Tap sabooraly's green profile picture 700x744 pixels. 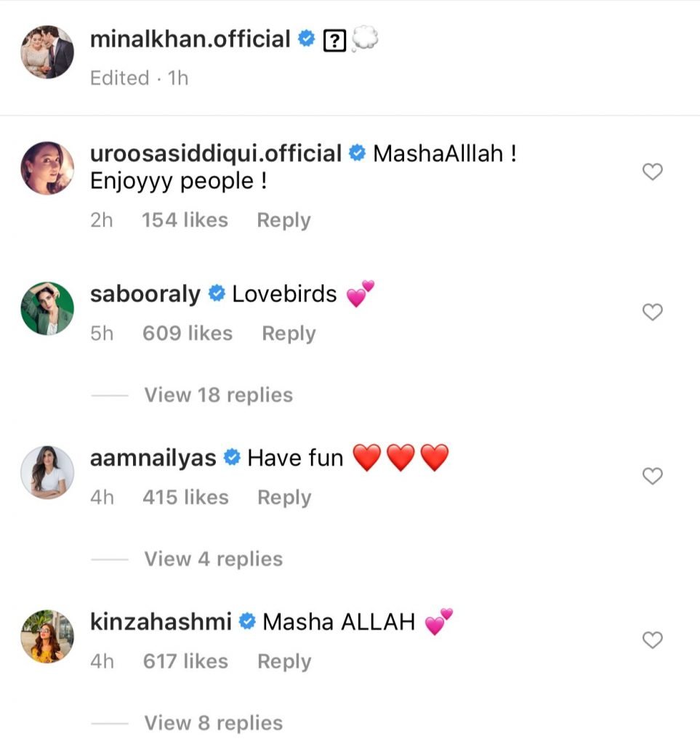point(47,308)
